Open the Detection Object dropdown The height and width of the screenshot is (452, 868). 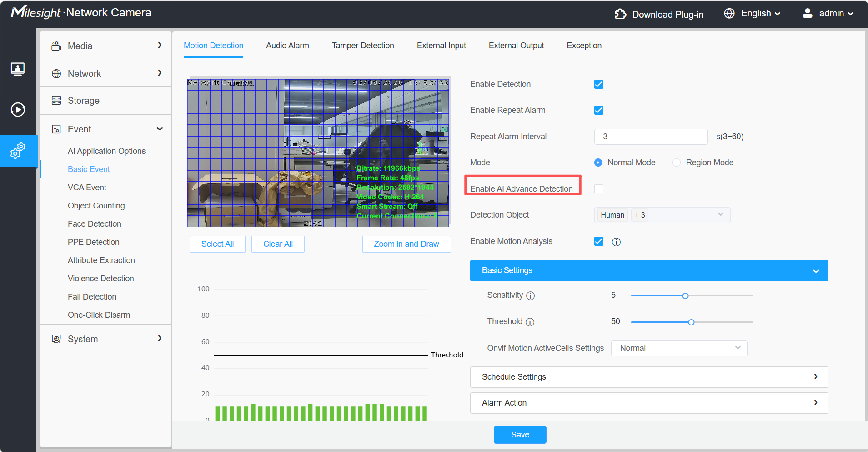click(662, 215)
